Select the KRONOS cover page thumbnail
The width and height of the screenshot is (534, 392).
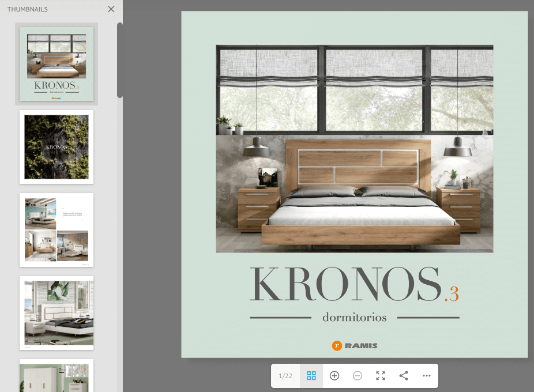[57, 64]
